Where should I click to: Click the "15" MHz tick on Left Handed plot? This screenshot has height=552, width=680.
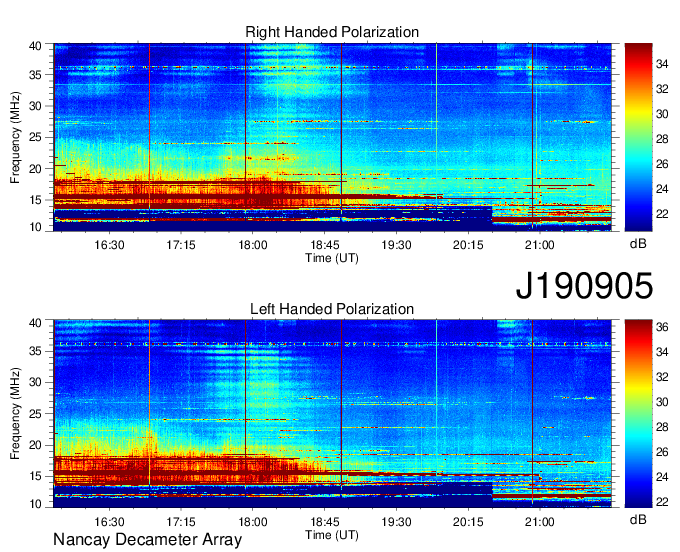(x=35, y=476)
